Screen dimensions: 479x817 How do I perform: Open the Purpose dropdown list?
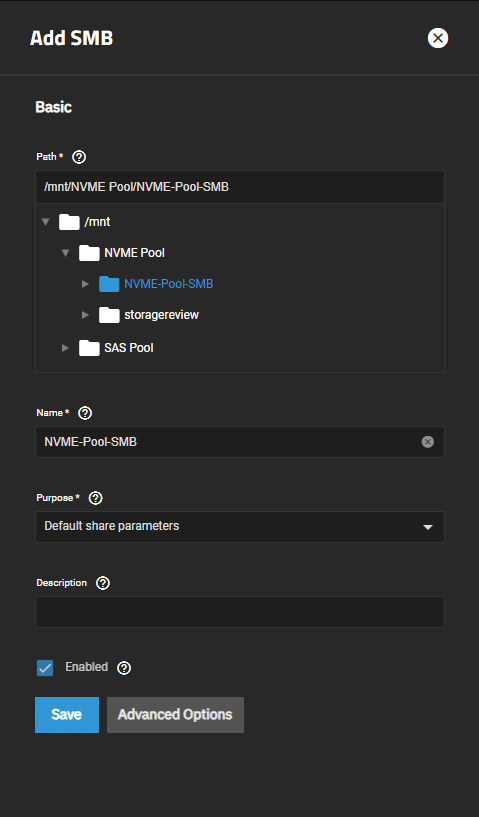point(240,527)
